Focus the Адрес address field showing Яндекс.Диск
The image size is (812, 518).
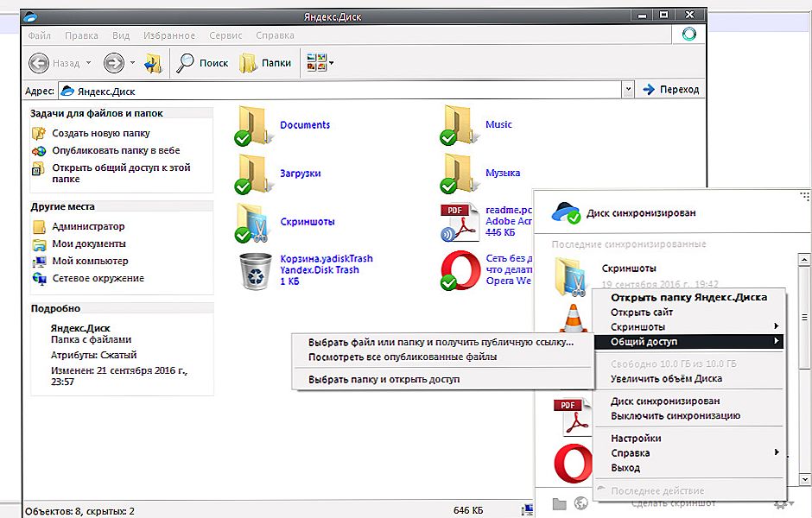click(x=340, y=91)
